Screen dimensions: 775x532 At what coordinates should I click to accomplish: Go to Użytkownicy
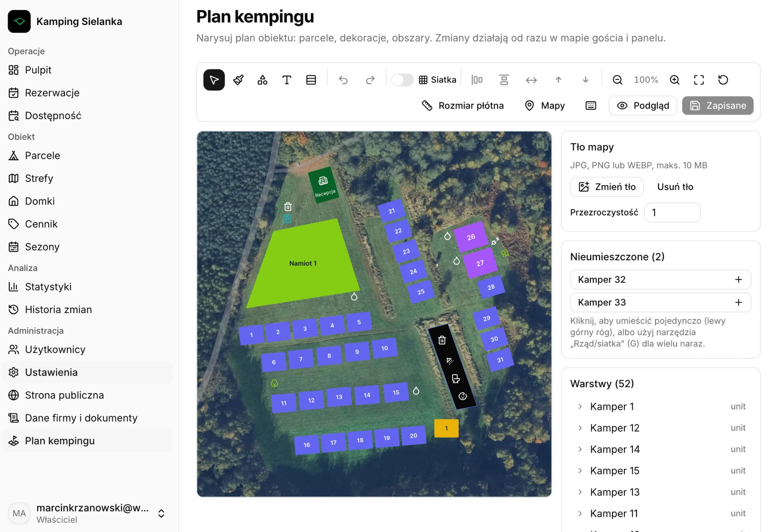click(x=87, y=350)
